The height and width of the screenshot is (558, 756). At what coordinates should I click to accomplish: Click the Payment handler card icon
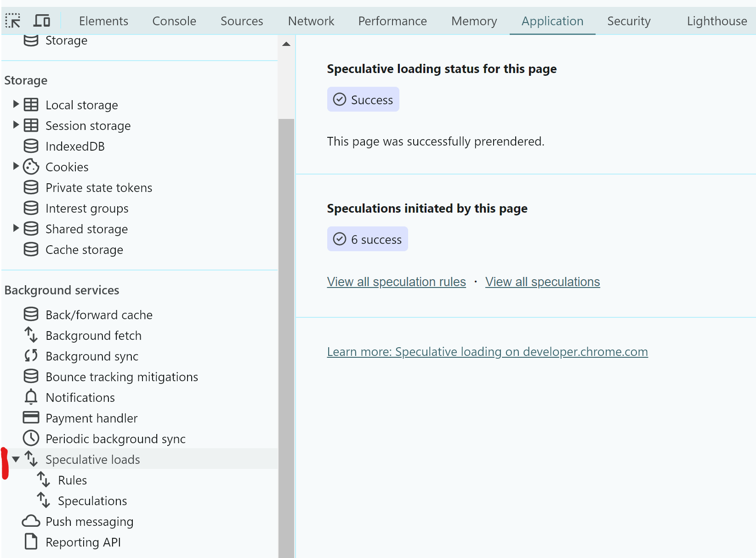click(x=31, y=418)
